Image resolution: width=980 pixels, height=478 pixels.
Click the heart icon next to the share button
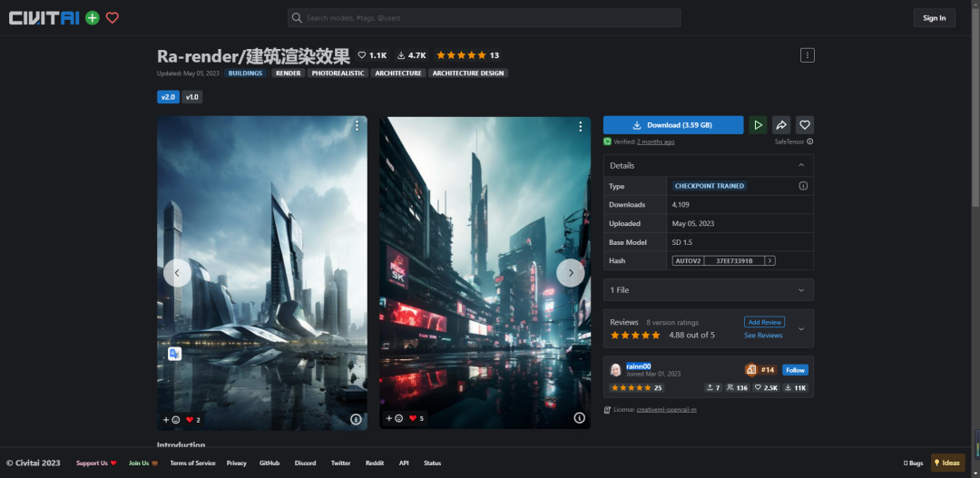click(805, 125)
